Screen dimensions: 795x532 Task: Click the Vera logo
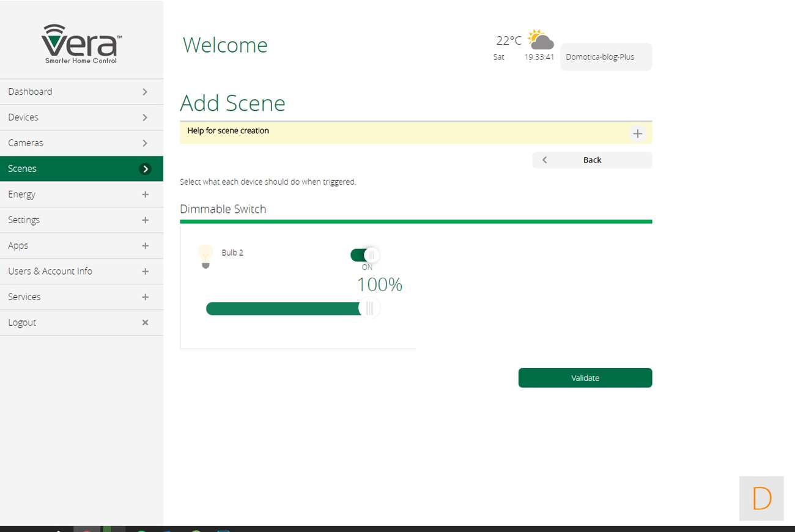[81, 44]
